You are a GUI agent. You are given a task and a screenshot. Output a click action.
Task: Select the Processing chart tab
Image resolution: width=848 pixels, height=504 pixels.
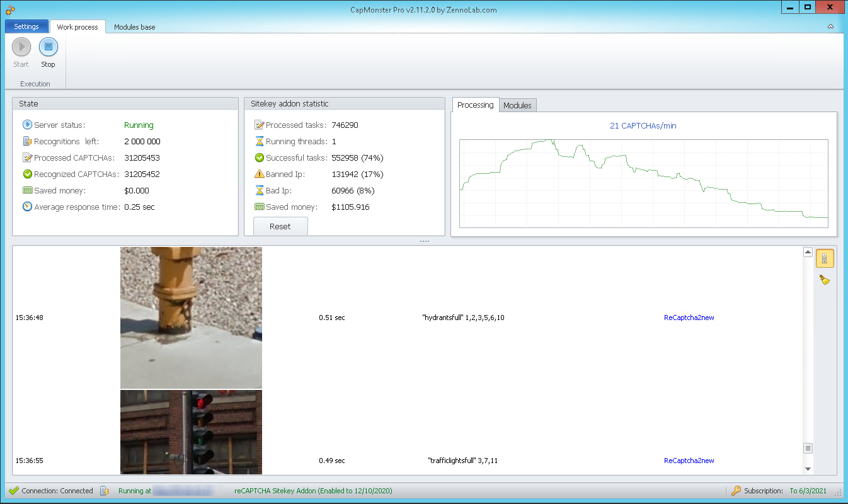pos(475,105)
